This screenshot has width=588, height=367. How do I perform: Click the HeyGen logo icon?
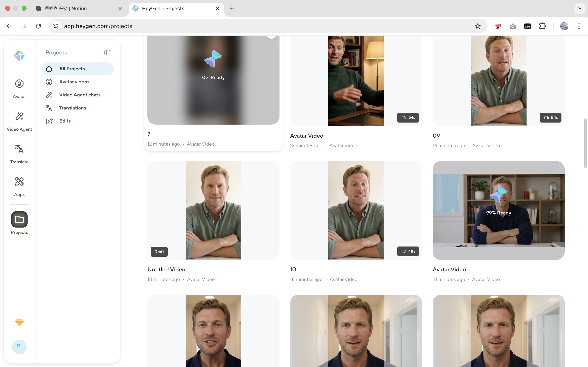[x=19, y=56]
